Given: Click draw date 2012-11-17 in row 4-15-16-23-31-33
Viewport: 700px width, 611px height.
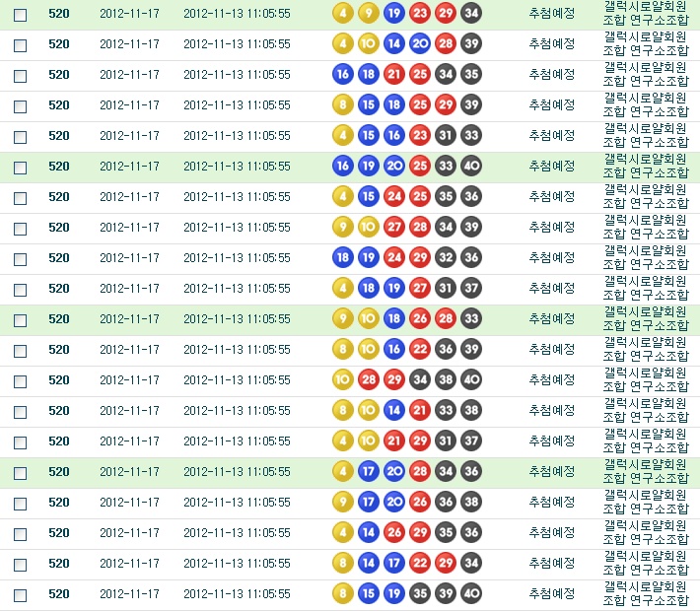Looking at the screenshot, I should pyautogui.click(x=129, y=135).
